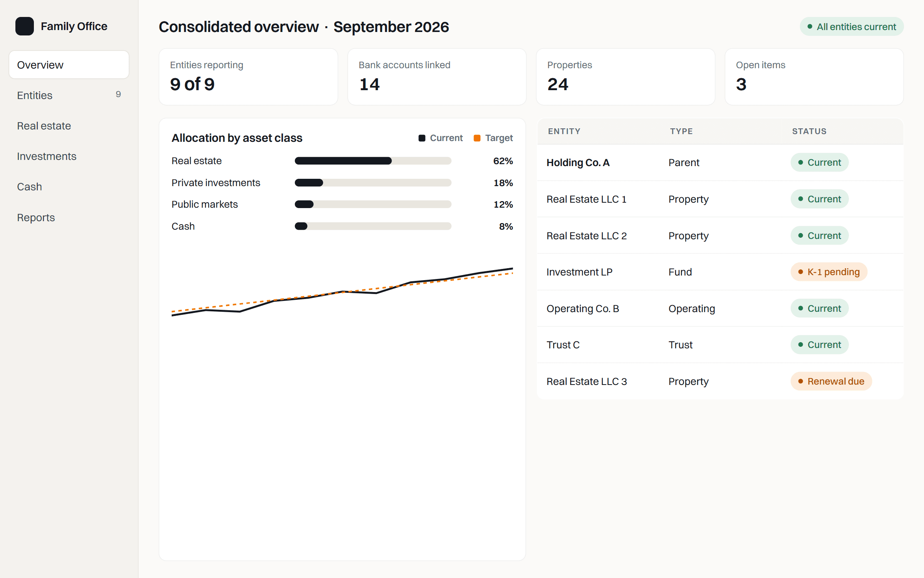Open the Holding Co. A row
Screen dimensions: 924x578
[x=720, y=163]
